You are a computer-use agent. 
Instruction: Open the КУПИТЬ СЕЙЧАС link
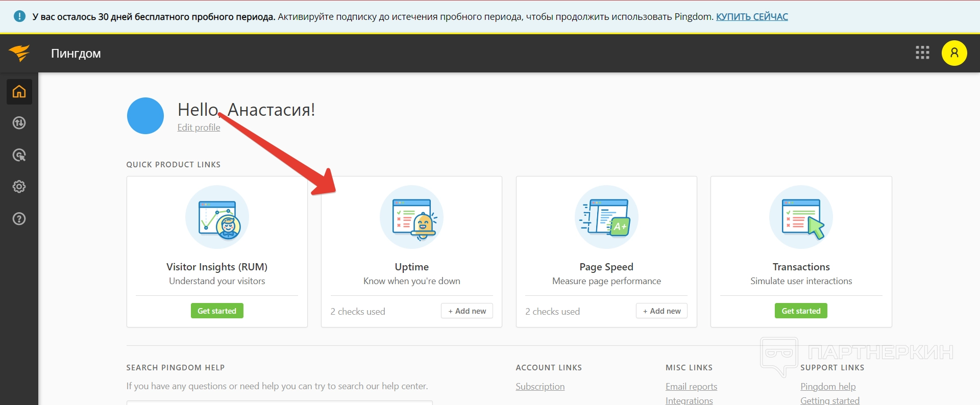coord(752,16)
